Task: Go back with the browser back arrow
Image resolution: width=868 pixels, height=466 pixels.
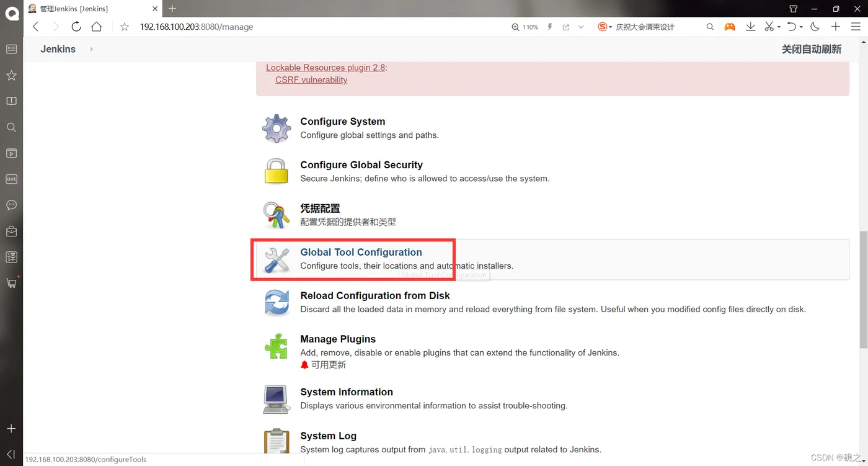Action: coord(35,27)
